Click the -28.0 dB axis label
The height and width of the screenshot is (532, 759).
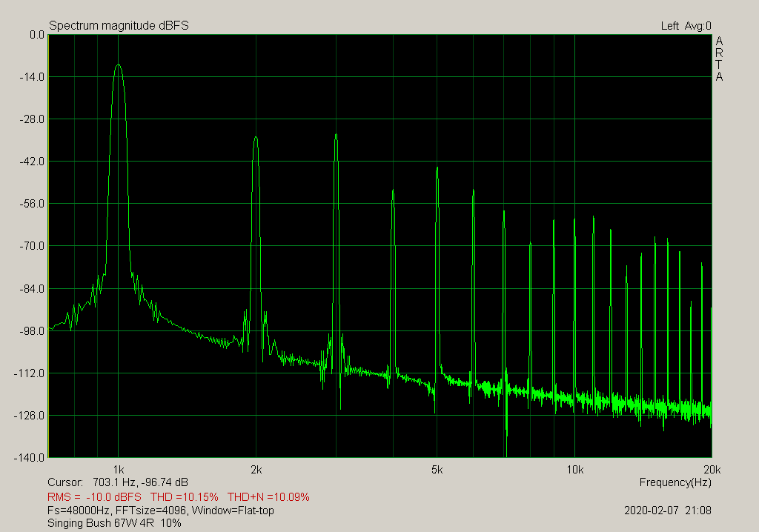click(31, 119)
